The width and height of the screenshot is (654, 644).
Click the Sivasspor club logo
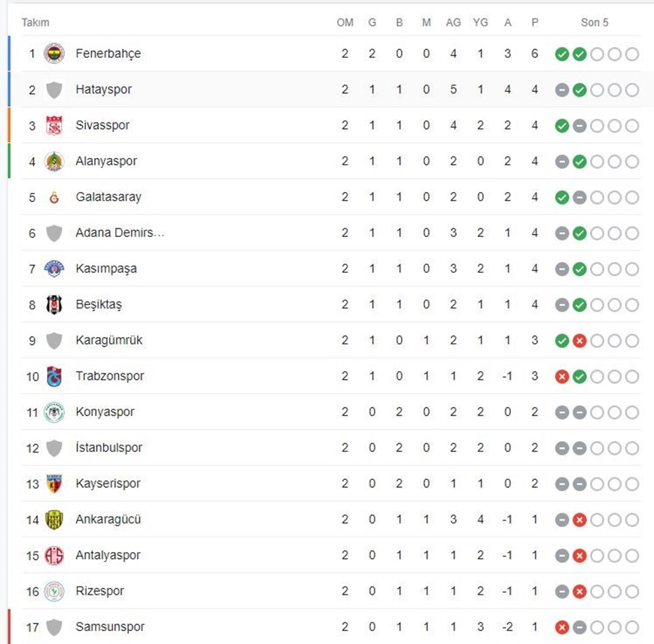[x=54, y=125]
